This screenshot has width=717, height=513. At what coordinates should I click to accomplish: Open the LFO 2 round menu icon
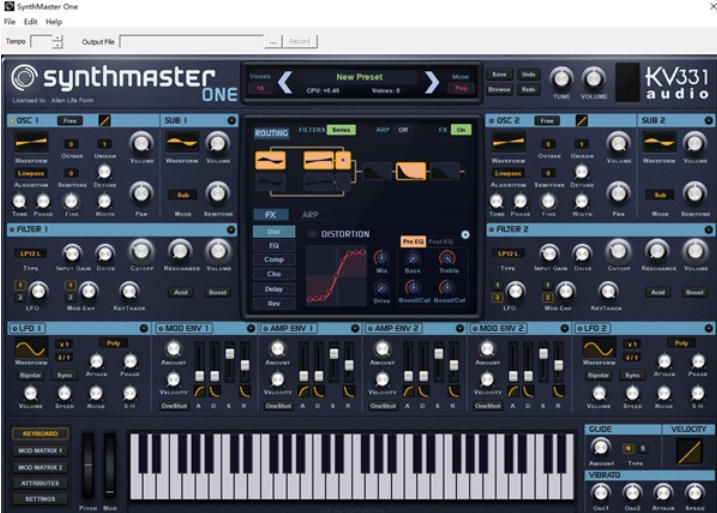coord(709,328)
